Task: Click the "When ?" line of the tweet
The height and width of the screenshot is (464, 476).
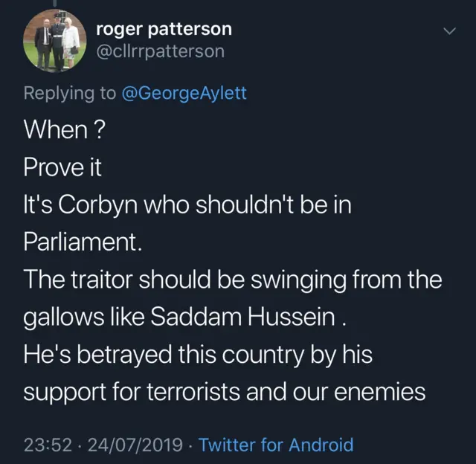Action: pyautogui.click(x=63, y=131)
